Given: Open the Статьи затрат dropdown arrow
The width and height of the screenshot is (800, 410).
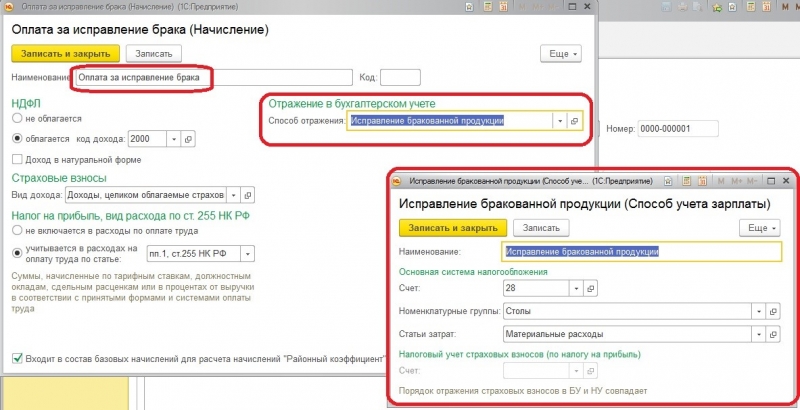Looking at the screenshot, I should point(761,334).
